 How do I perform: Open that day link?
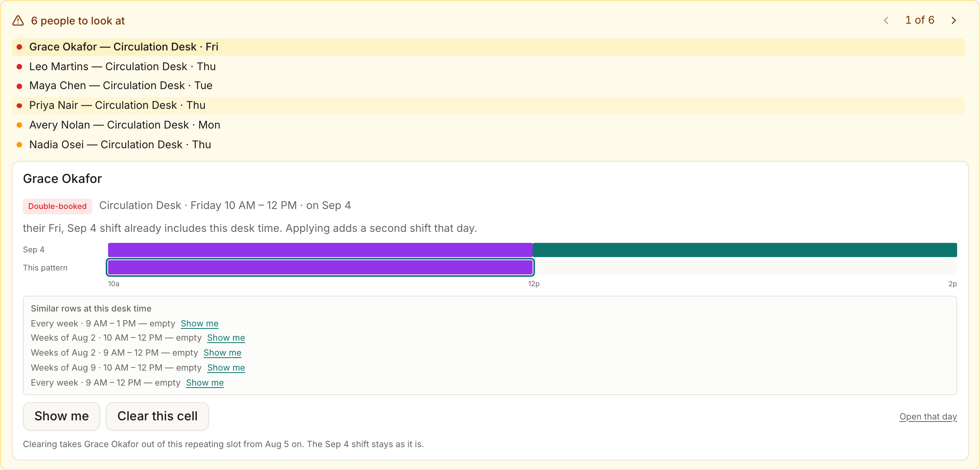(928, 417)
